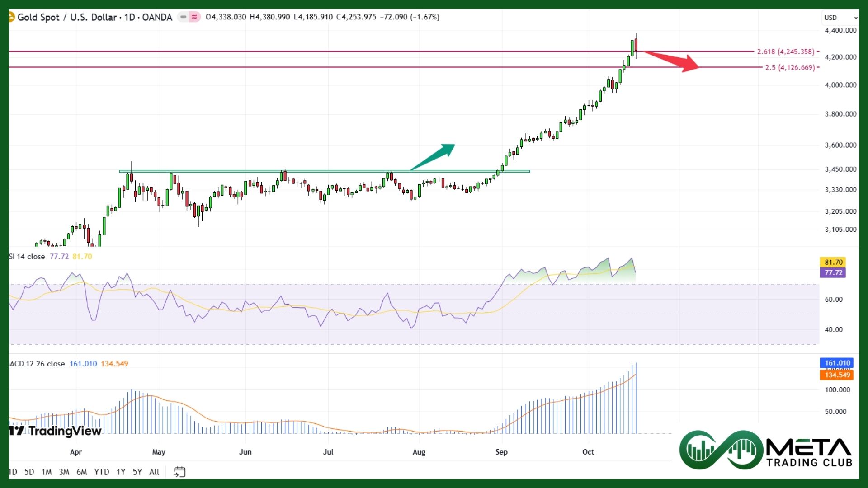Click the RSI 14 close indicator label

point(27,257)
